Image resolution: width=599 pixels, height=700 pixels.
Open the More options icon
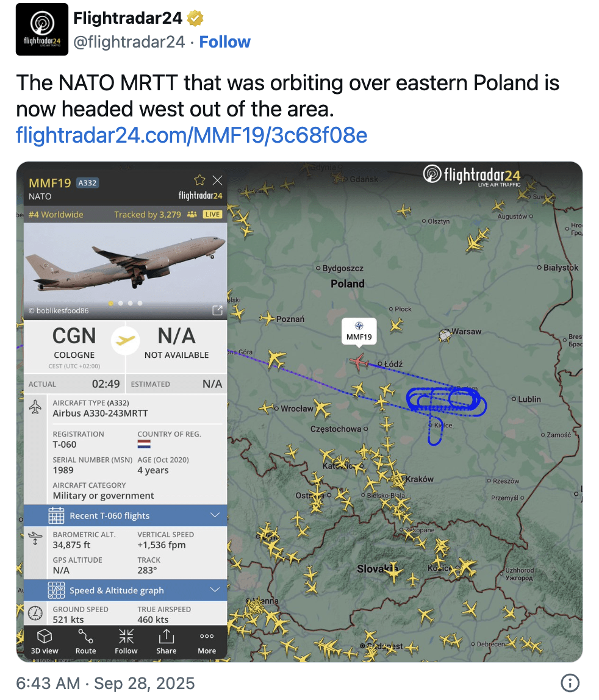pos(207,641)
